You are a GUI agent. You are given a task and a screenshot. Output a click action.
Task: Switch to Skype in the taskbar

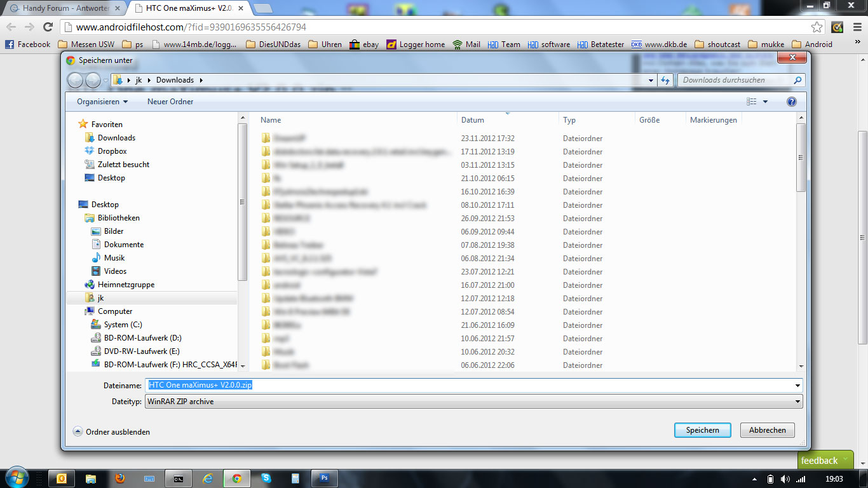pyautogui.click(x=266, y=478)
